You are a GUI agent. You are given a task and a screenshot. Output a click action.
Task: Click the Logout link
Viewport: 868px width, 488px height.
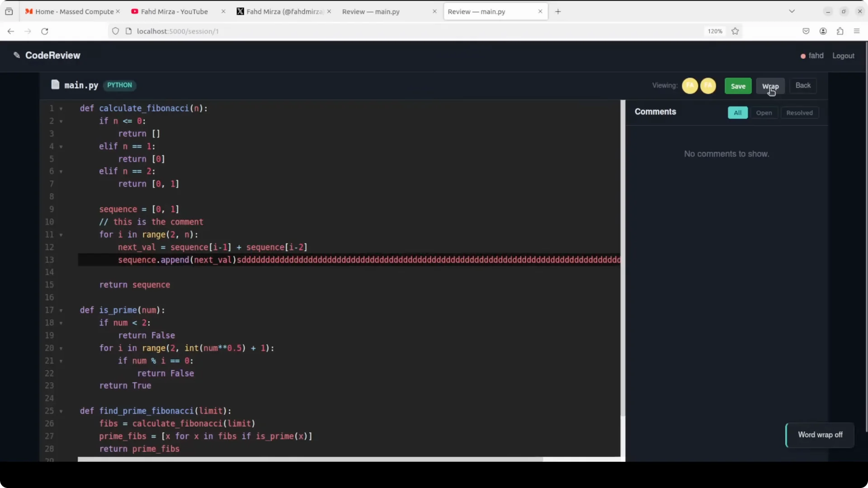pos(843,56)
